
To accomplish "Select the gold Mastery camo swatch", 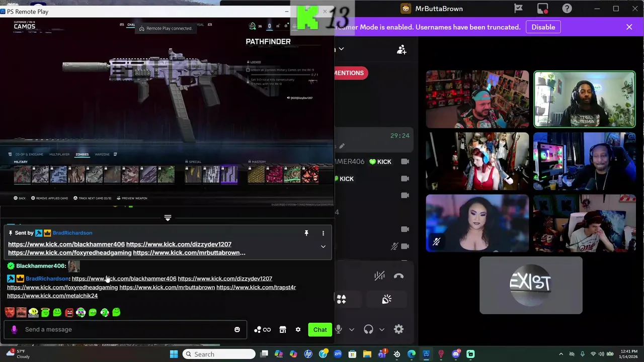I will click(x=257, y=174).
